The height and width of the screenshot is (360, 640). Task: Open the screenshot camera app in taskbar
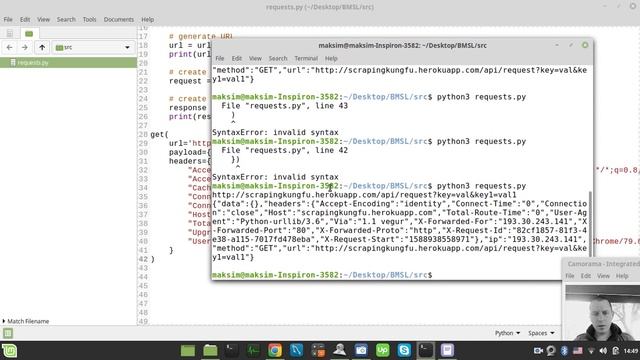pos(361,351)
